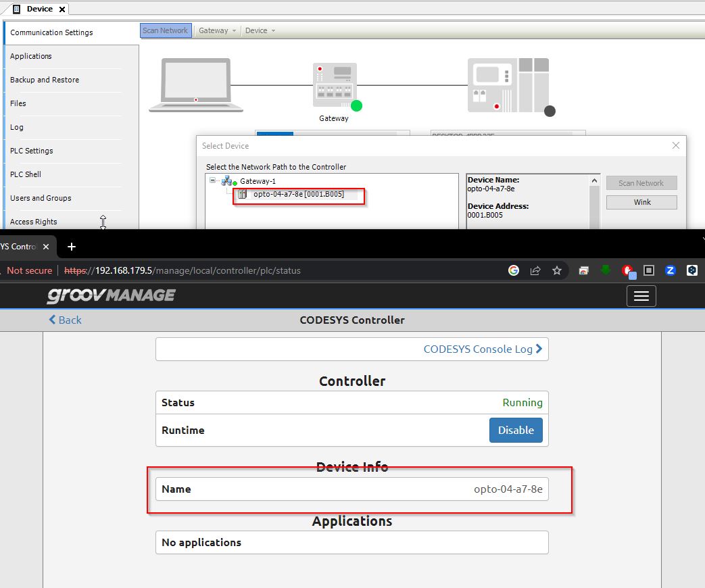Click the gray PLC status indicator
705x588 pixels.
[x=550, y=111]
